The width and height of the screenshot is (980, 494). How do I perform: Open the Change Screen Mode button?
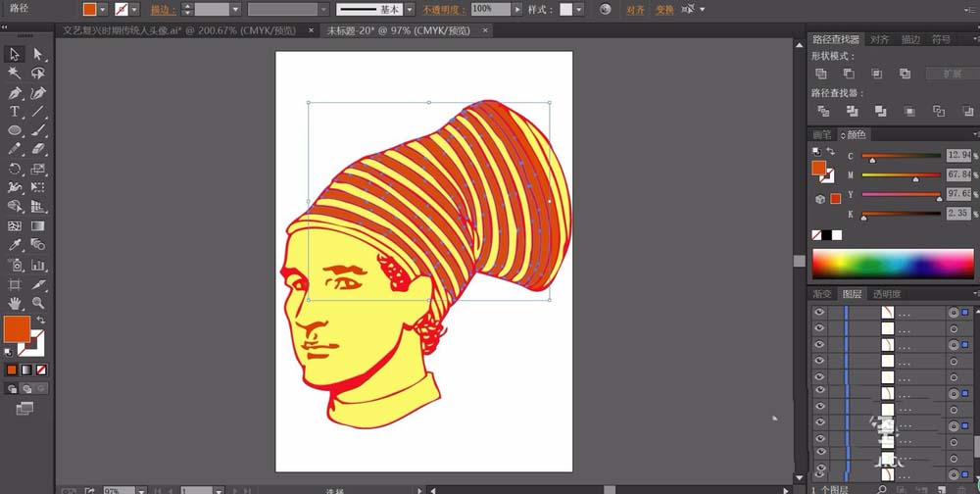(x=24, y=409)
